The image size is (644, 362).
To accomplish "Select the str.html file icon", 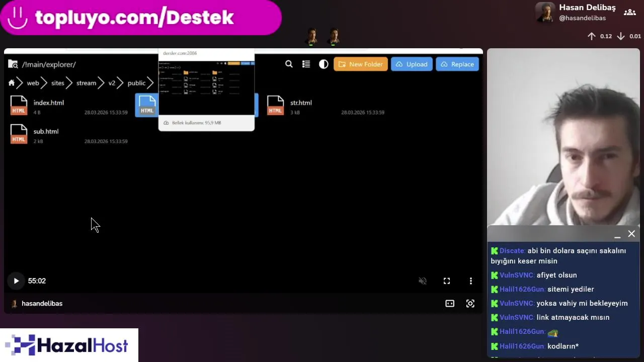I will pos(275,105).
